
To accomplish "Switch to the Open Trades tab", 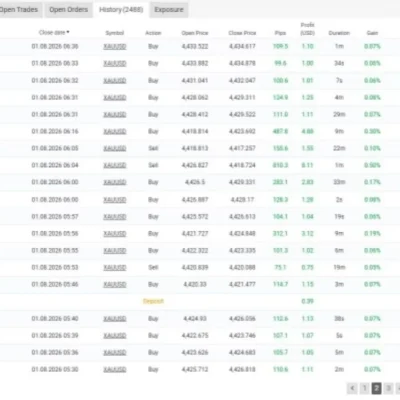I will [19, 10].
